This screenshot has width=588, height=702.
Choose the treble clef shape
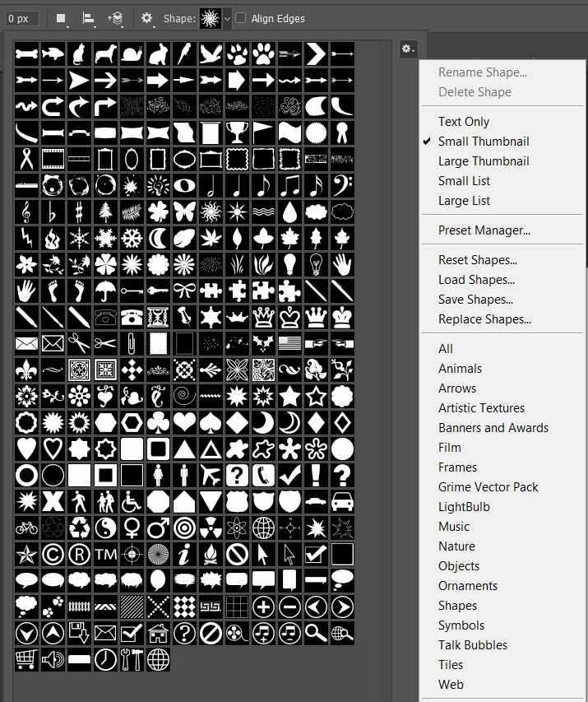pos(26,212)
